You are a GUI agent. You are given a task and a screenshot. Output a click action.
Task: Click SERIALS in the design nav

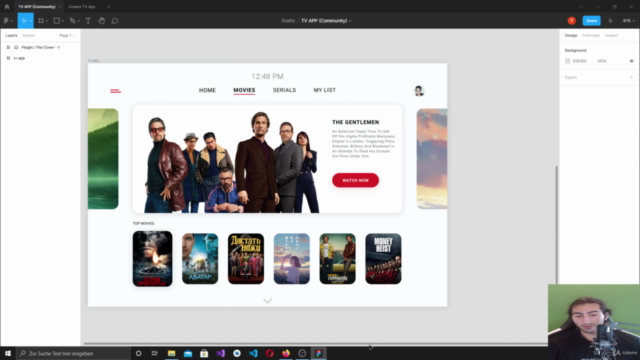[x=284, y=90]
